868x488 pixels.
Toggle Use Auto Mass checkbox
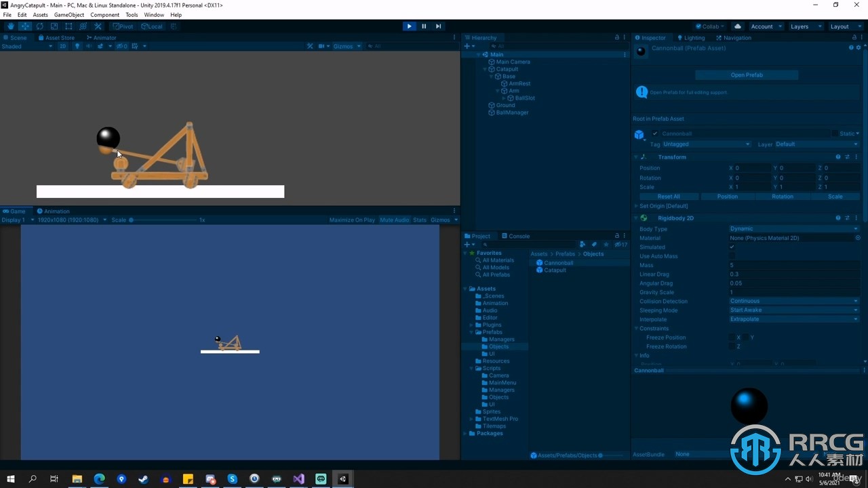pyautogui.click(x=732, y=256)
